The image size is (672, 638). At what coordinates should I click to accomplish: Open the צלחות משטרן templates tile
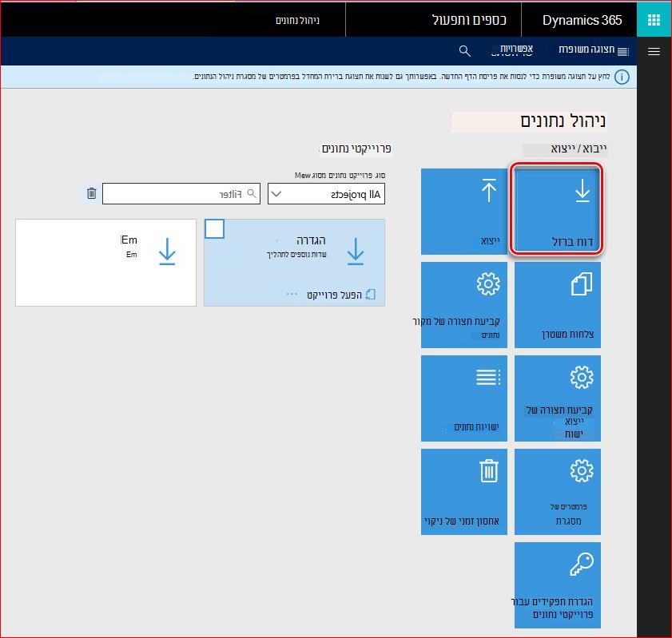(x=557, y=305)
